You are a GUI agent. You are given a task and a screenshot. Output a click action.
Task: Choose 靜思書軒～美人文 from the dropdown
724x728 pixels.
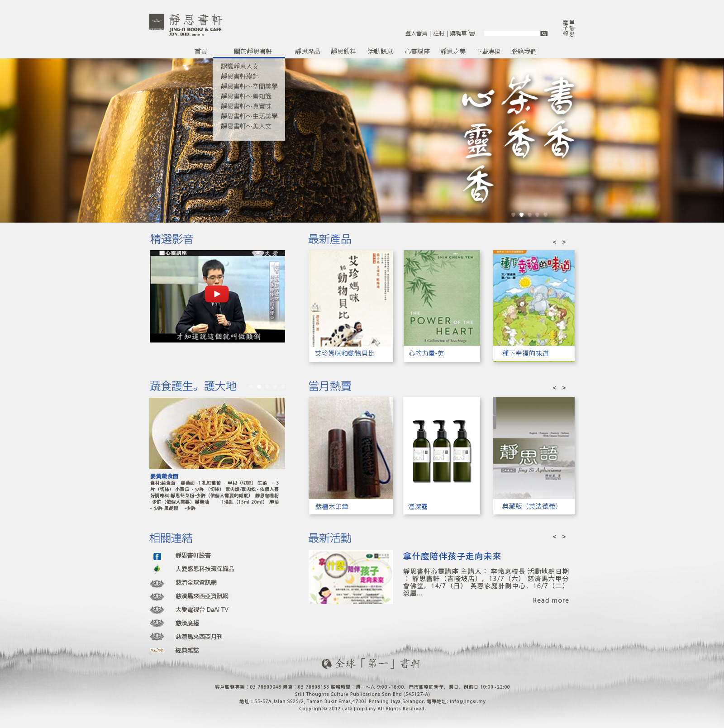pos(246,126)
